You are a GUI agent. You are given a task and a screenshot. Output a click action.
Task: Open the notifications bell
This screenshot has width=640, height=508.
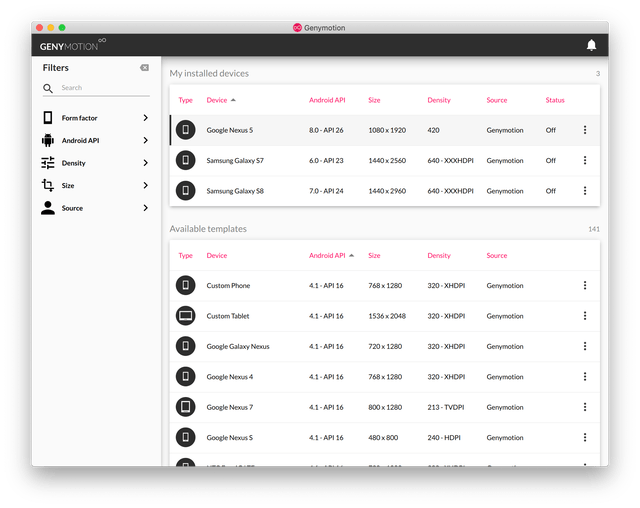click(x=591, y=45)
